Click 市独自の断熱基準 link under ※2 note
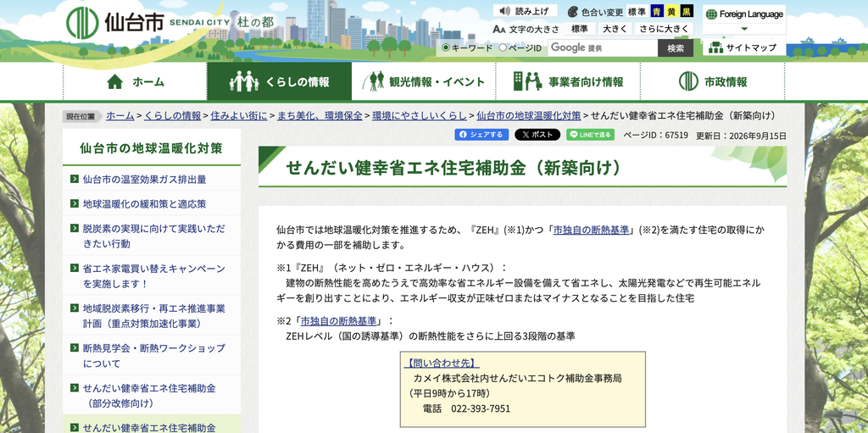The width and height of the screenshot is (868, 433). click(x=339, y=320)
